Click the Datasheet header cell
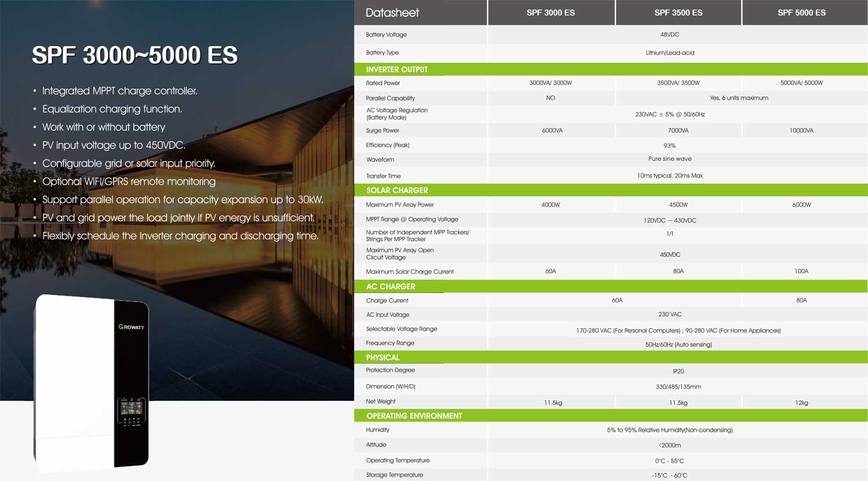The image size is (868, 481). [420, 12]
